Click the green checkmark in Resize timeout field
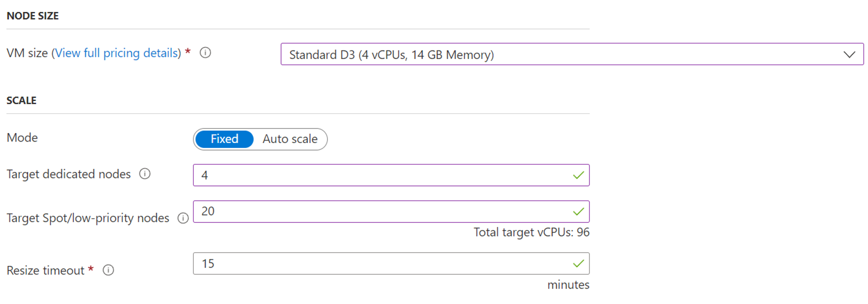868x304 pixels. [x=578, y=263]
